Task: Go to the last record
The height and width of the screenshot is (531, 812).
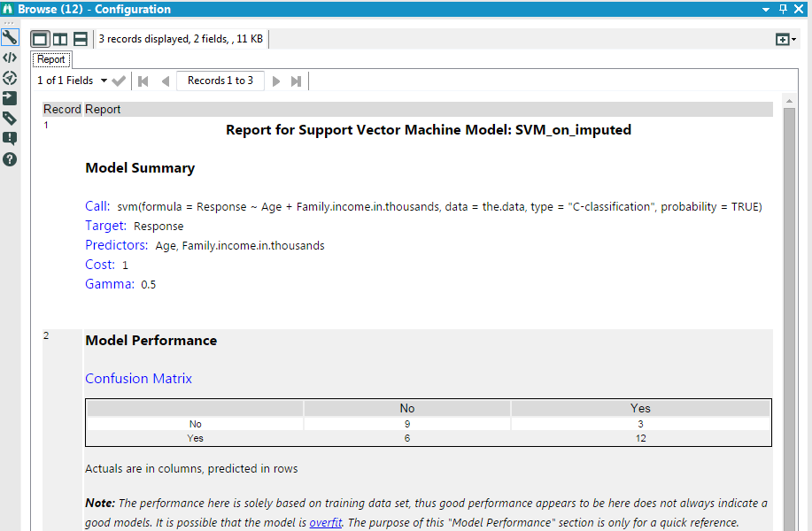Action: (297, 81)
